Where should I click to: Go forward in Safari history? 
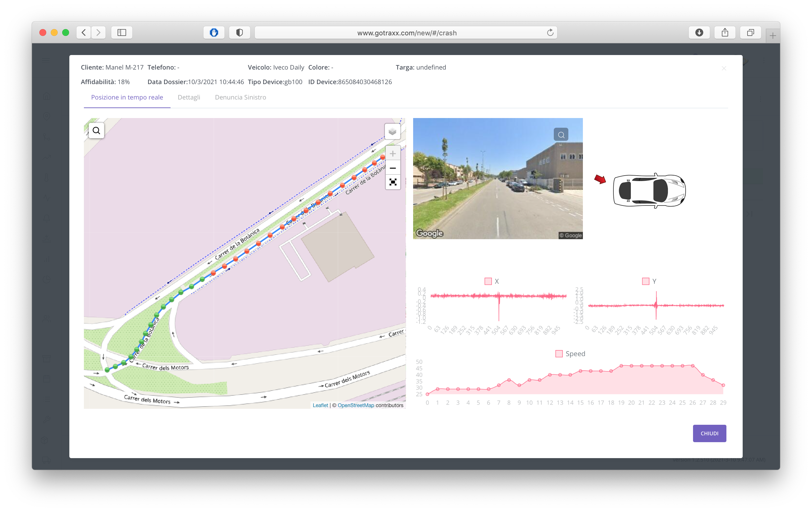(98, 33)
